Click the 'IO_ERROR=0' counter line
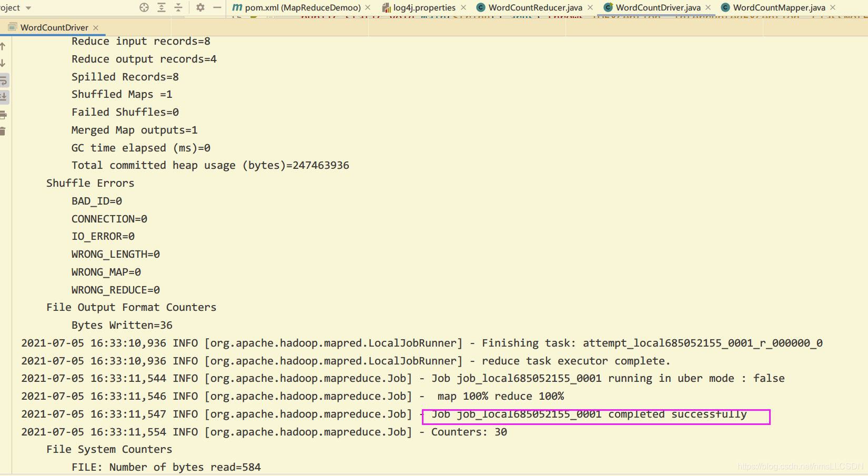The width and height of the screenshot is (868, 476). coord(103,237)
